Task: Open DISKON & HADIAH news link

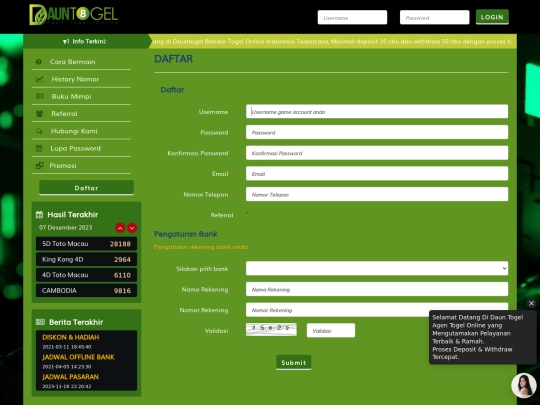Action: point(71,338)
